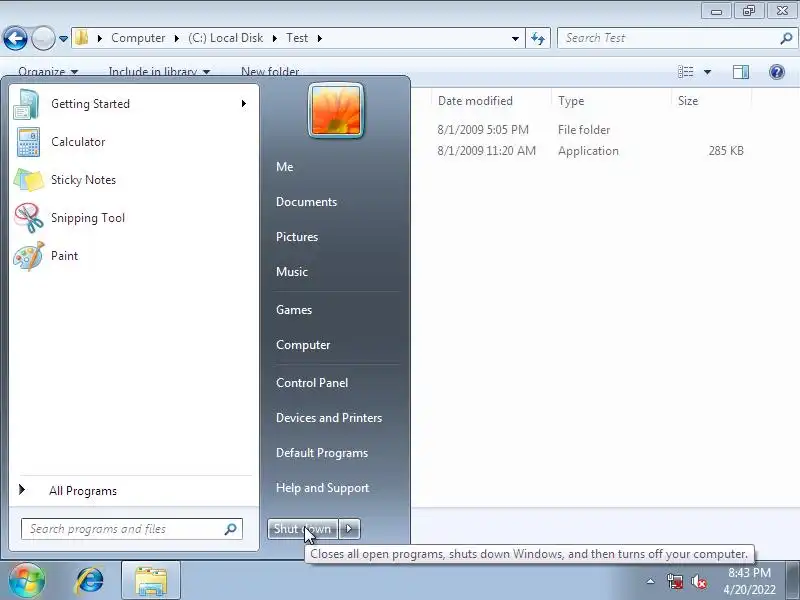Open shut down options arrow

pyautogui.click(x=349, y=529)
